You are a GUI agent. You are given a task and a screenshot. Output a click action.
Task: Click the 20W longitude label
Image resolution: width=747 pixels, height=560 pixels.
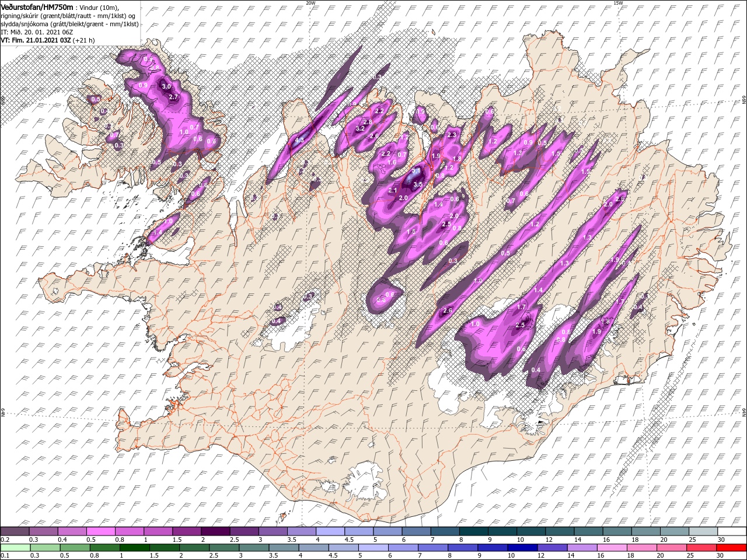point(310,3)
